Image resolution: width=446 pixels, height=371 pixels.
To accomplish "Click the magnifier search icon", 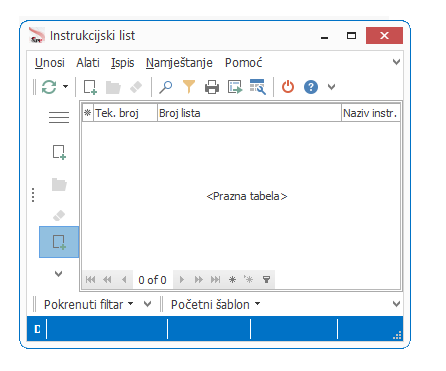I will click(x=165, y=87).
